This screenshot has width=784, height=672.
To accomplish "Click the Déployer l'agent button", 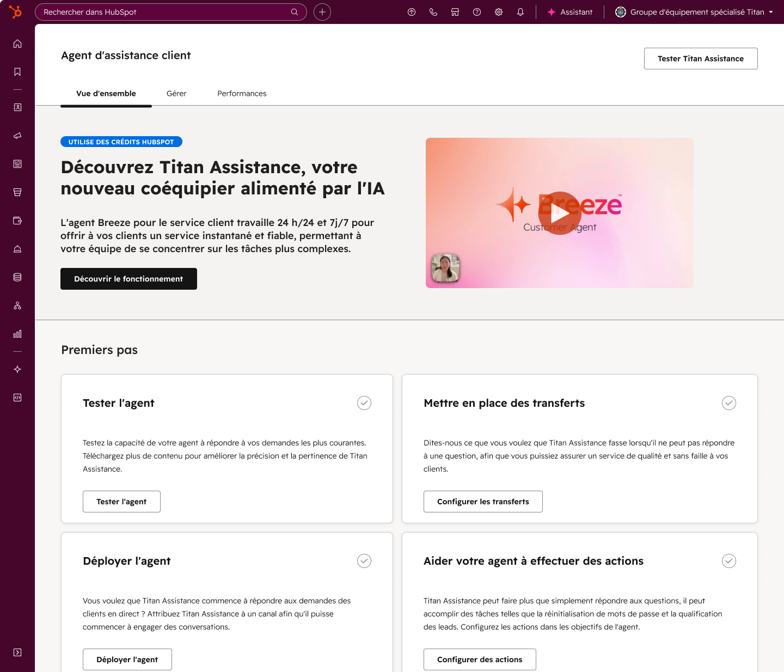I will [127, 659].
